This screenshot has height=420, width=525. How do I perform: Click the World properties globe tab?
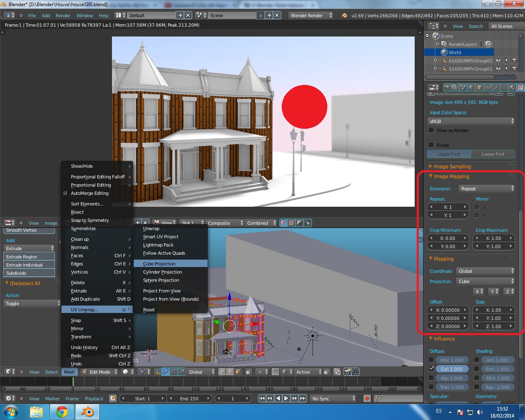click(471, 87)
